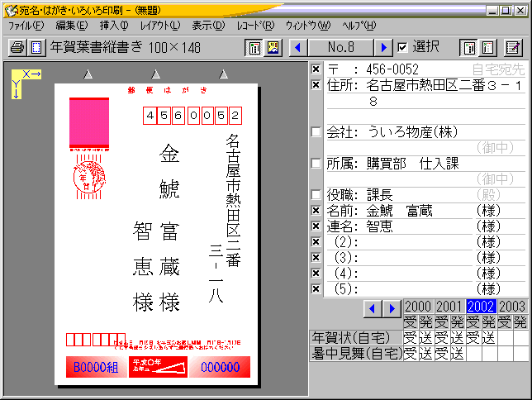Uncheck the (5) joint name checkbox

316,289
